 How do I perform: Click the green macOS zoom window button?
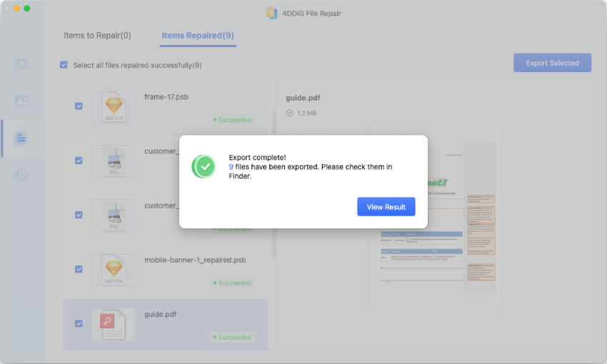pos(26,8)
